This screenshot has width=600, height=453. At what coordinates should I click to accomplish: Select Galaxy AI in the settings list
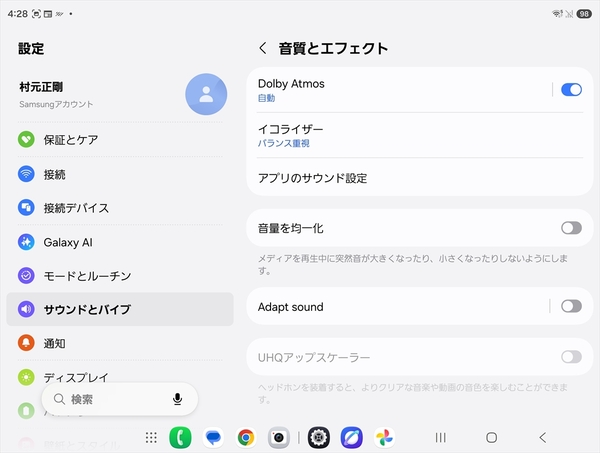120,242
